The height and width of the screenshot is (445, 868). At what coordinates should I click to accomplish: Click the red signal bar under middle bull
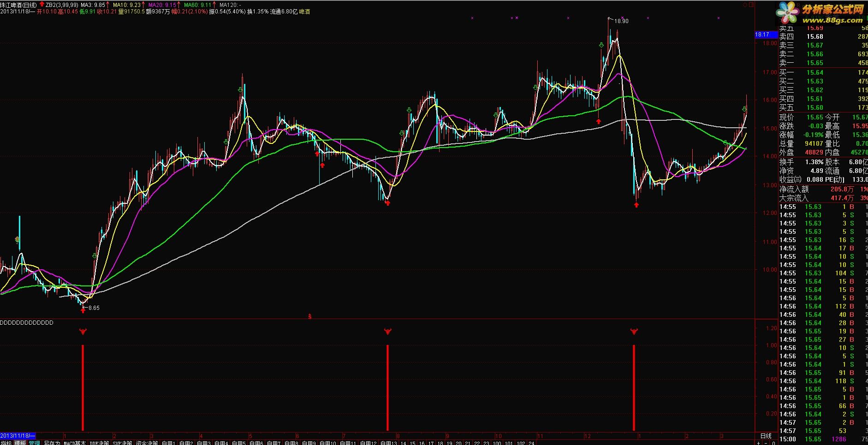point(387,387)
